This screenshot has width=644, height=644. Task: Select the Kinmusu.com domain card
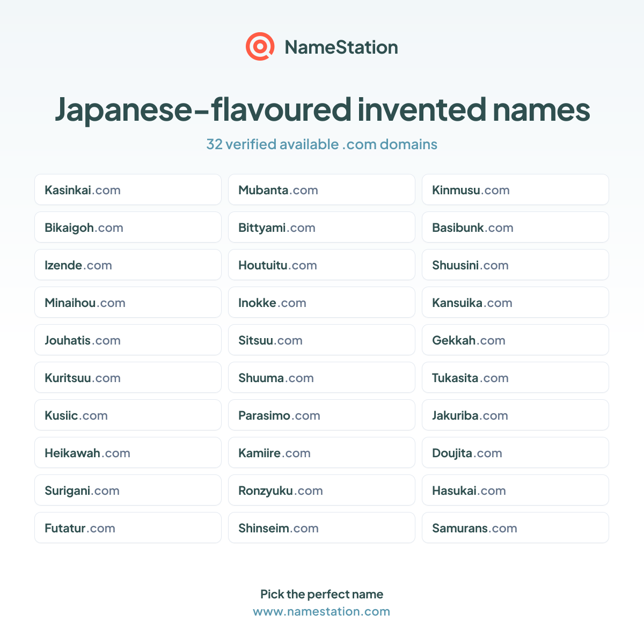coord(516,189)
